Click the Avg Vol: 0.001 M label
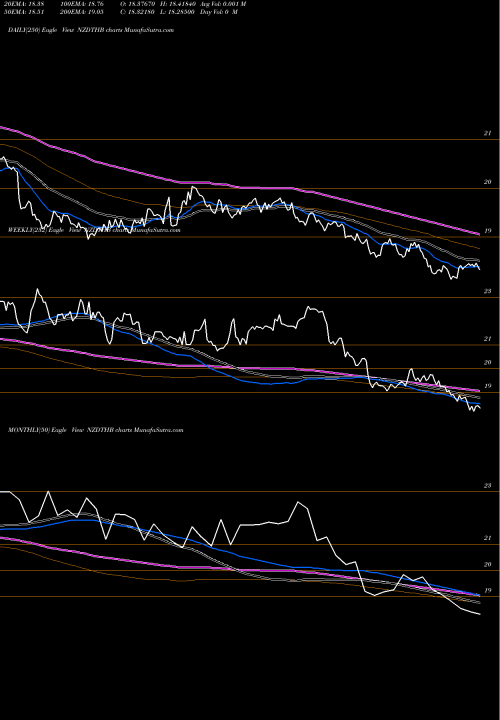 coord(223,4)
